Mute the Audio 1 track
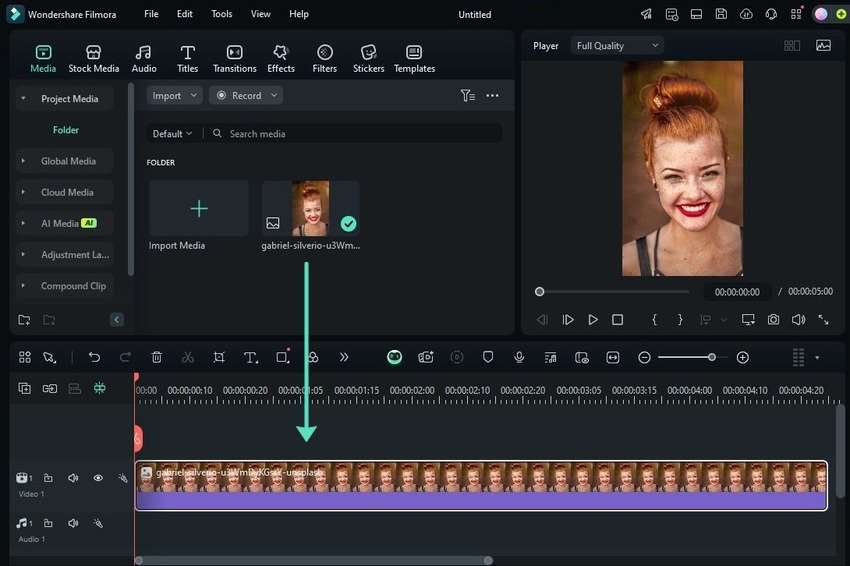 point(73,523)
